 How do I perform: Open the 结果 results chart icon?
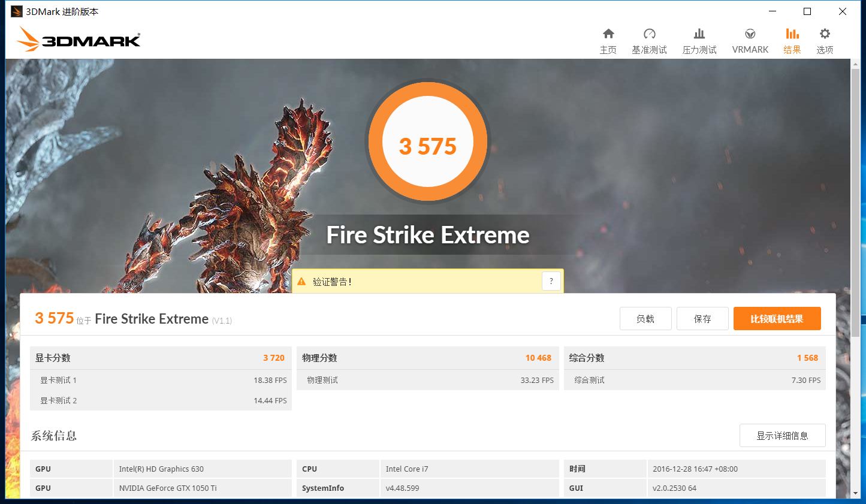(792, 34)
